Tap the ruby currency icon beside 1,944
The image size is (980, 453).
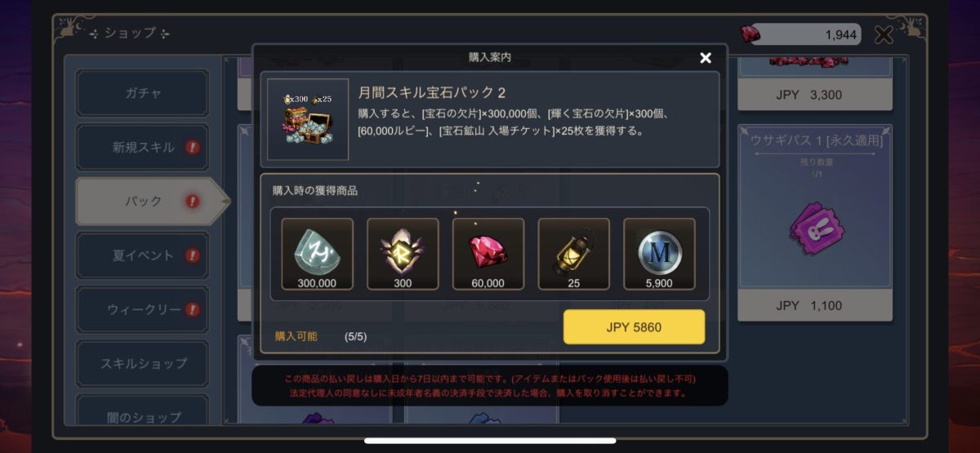tap(750, 34)
